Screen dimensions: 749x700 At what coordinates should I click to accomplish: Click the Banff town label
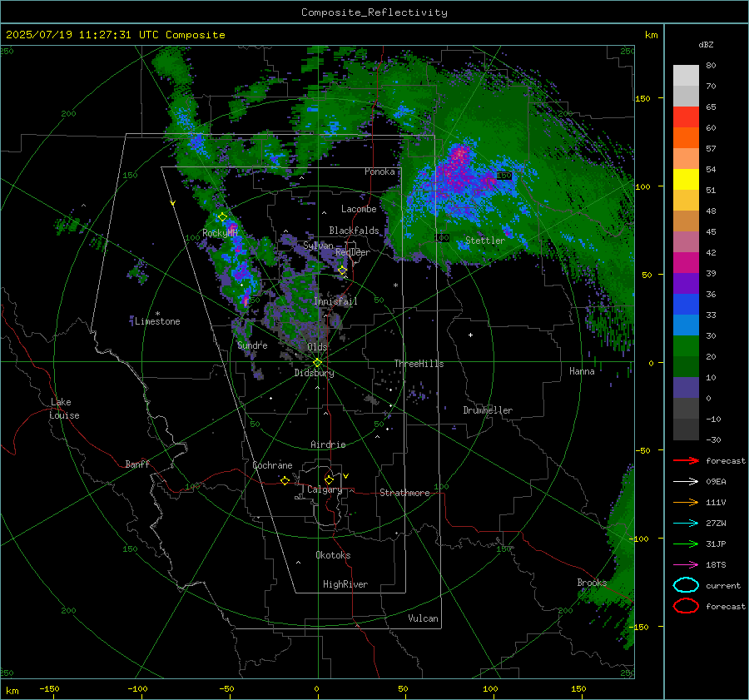(x=137, y=464)
